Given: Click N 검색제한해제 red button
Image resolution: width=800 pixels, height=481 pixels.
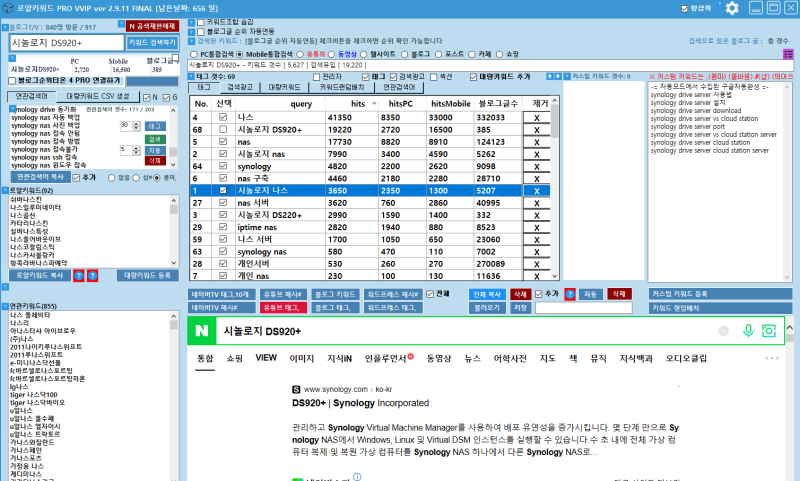Looking at the screenshot, I should 153,26.
